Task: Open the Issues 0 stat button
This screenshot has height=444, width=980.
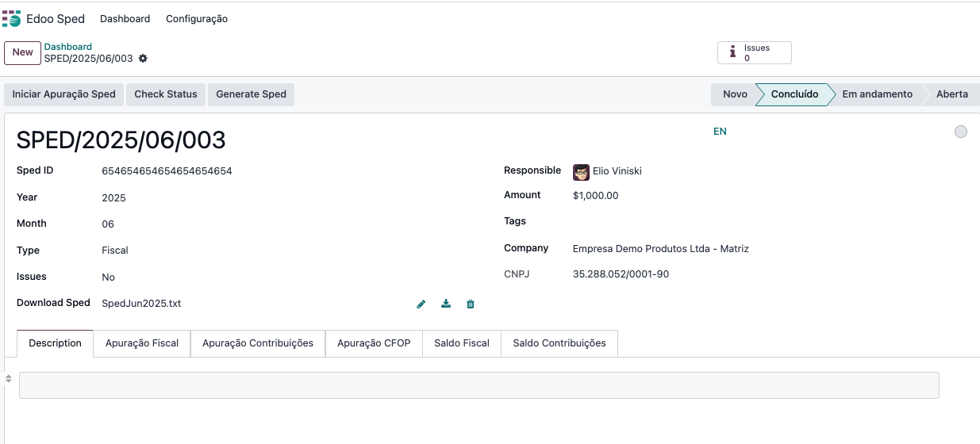Action: [x=755, y=53]
